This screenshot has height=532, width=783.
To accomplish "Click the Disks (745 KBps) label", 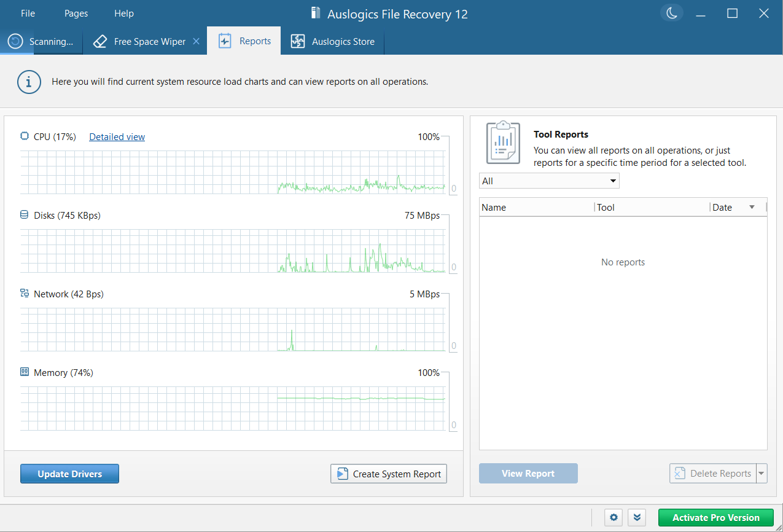I will click(67, 216).
